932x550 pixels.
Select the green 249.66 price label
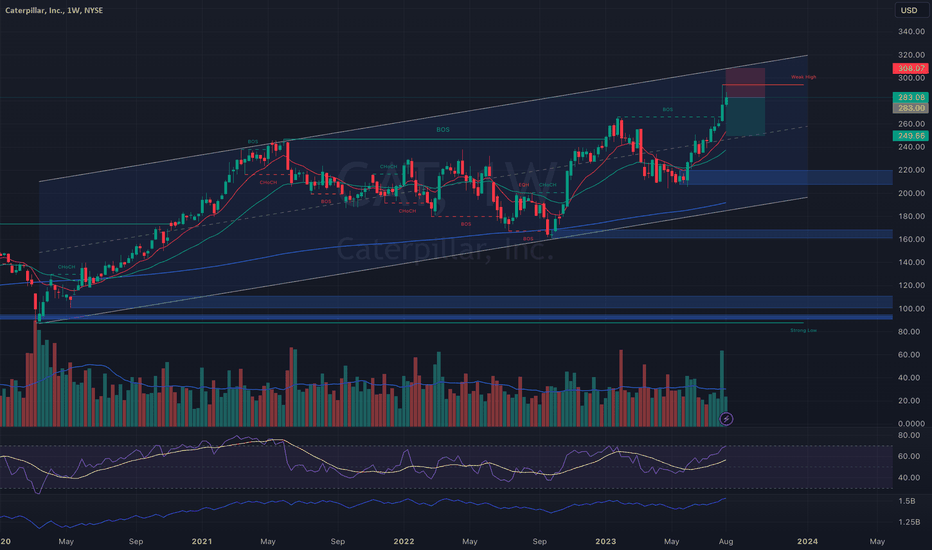tap(911, 136)
